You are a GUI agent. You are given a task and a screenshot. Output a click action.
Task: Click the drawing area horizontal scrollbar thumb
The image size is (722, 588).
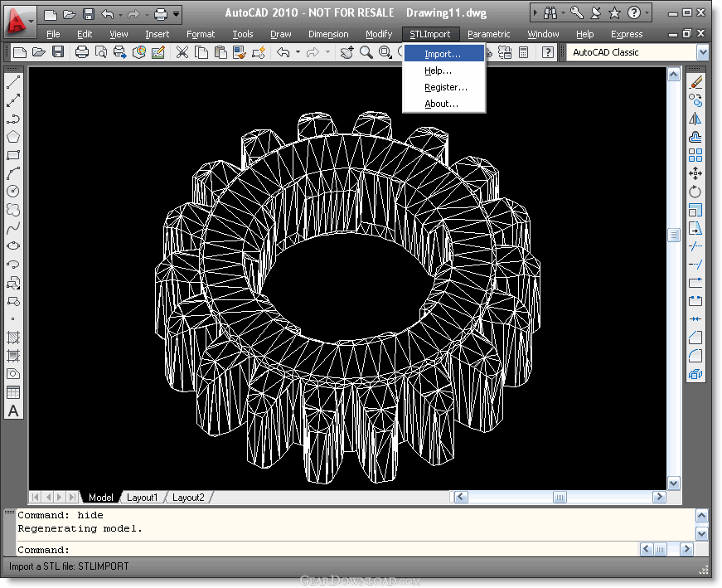tap(560, 498)
